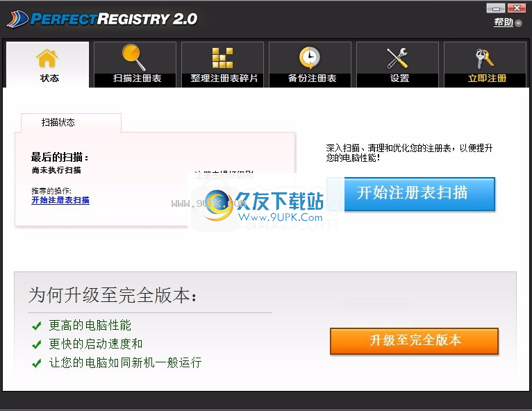The width and height of the screenshot is (532, 411).
Task: Click the keys register icon
Action: (x=485, y=58)
